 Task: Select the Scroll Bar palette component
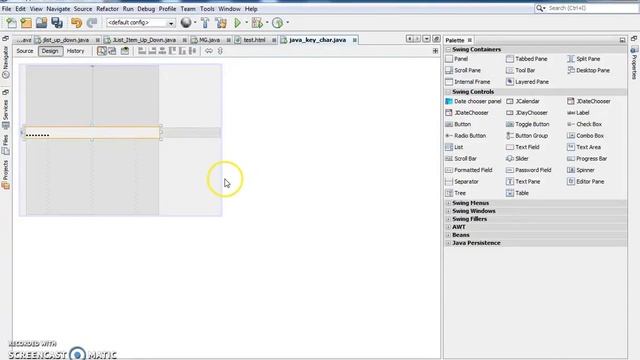(461, 158)
